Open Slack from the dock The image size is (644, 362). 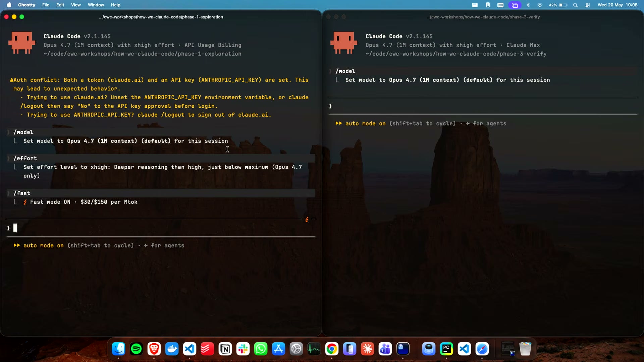coord(243,349)
